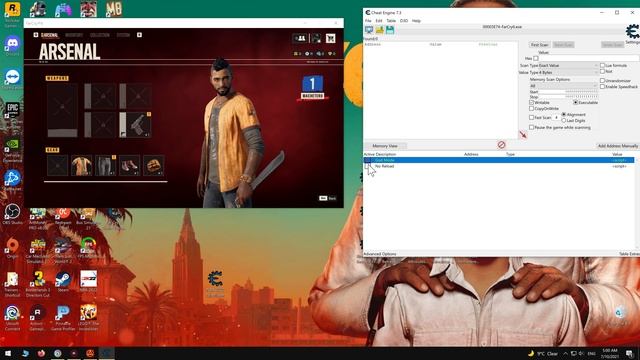Toggle the Executable option

tap(576, 102)
